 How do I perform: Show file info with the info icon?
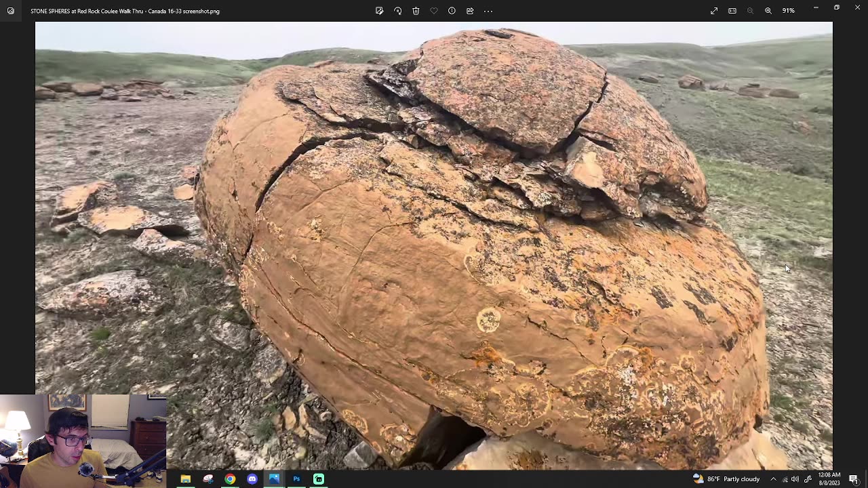tap(452, 11)
